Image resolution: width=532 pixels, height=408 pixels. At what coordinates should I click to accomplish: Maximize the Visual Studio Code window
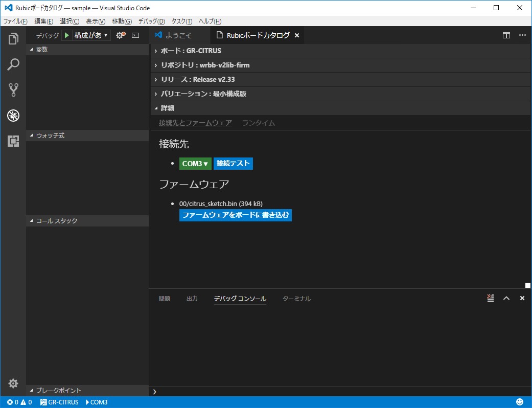coord(496,8)
